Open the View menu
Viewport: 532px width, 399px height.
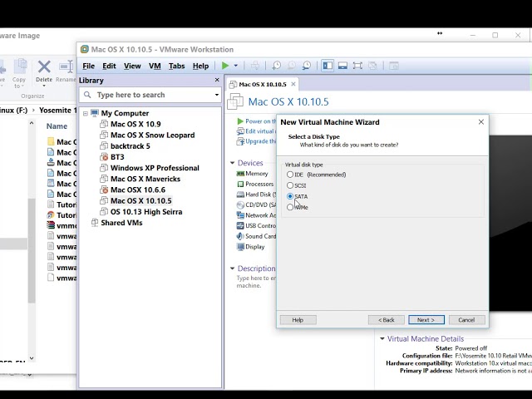pos(132,66)
